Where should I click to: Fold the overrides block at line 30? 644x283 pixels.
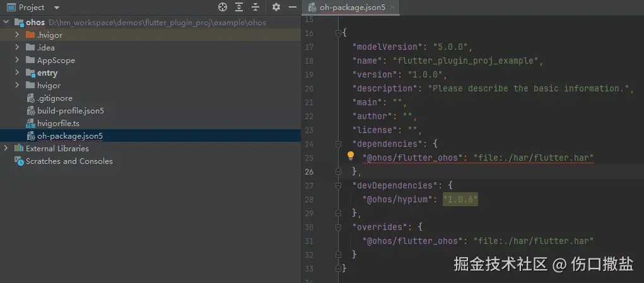pos(339,227)
